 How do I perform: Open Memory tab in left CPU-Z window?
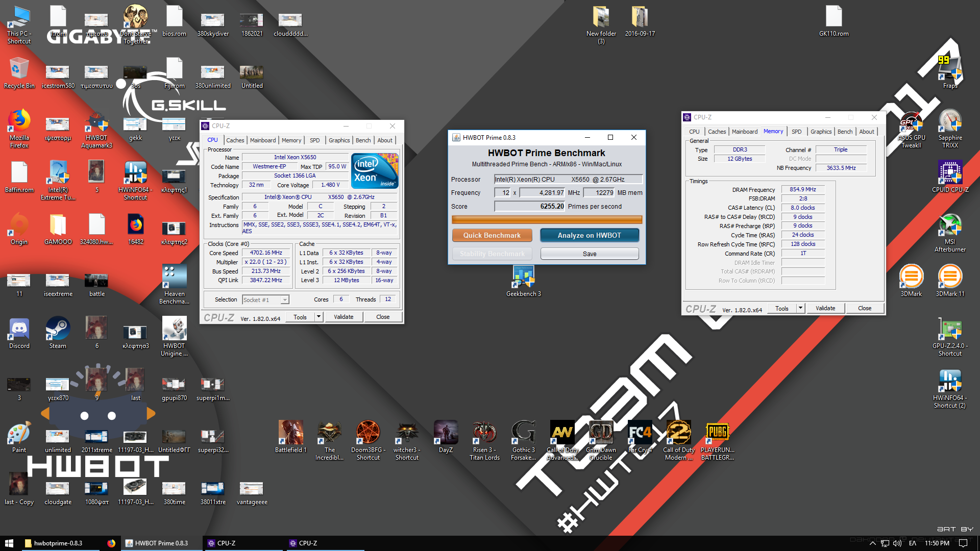(x=291, y=140)
